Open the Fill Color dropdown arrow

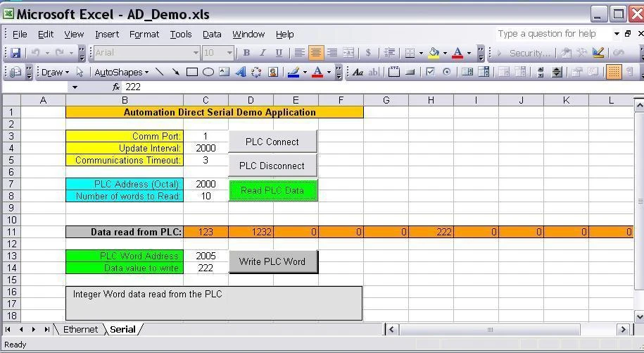444,53
